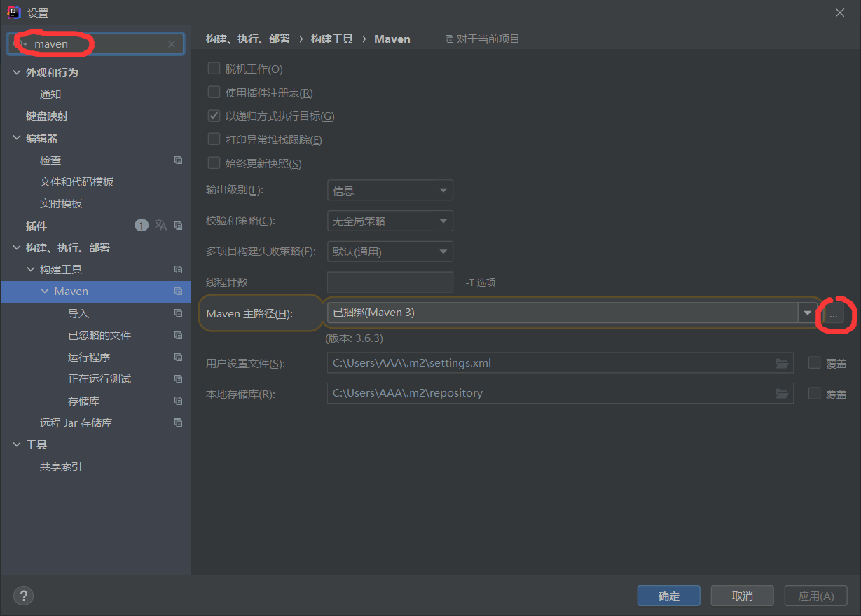Clear the maven search text with the X icon
The image size is (861, 616).
click(172, 44)
